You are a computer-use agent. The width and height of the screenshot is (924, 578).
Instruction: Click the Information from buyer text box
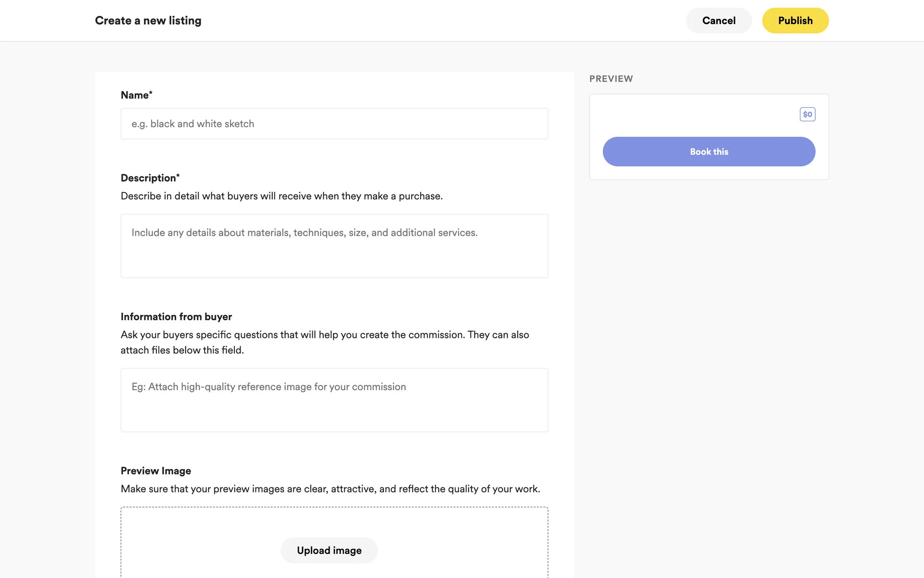coord(334,400)
